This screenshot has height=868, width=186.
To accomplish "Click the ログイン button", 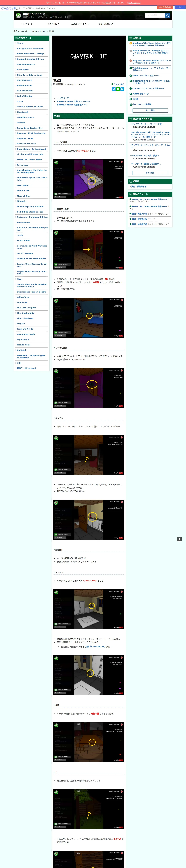I will [180, 7].
